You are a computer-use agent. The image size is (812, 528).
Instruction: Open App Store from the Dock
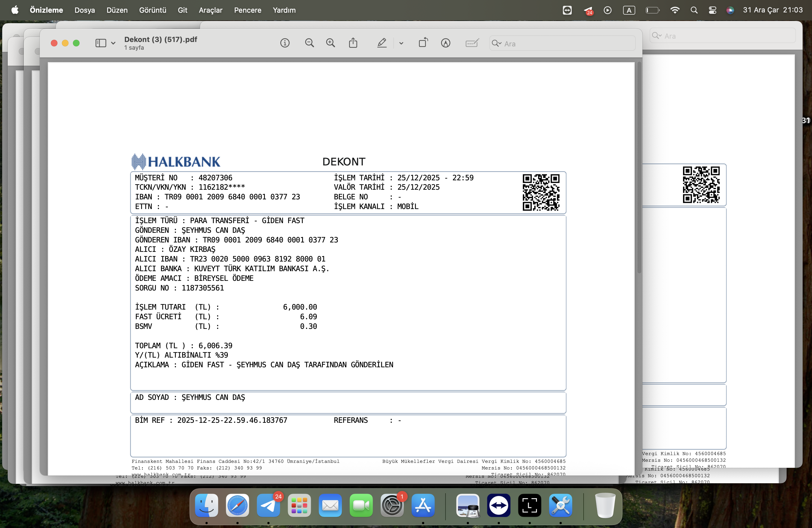(423, 505)
